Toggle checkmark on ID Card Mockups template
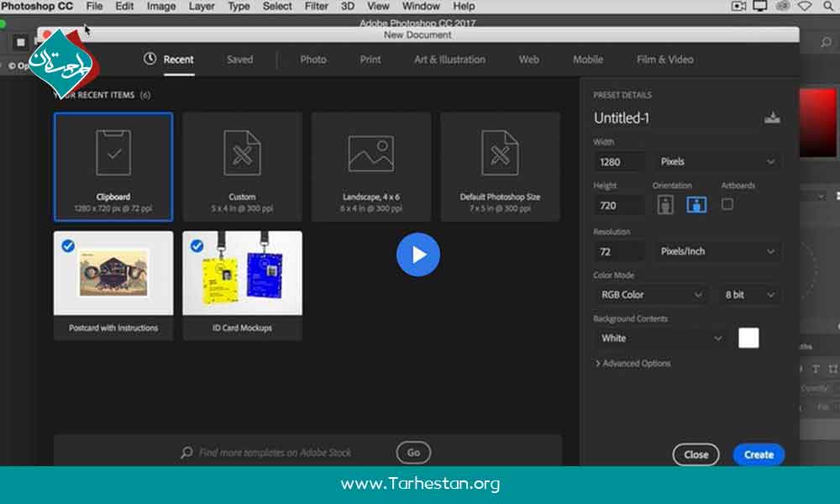Viewport: 840px width, 504px height. point(197,246)
